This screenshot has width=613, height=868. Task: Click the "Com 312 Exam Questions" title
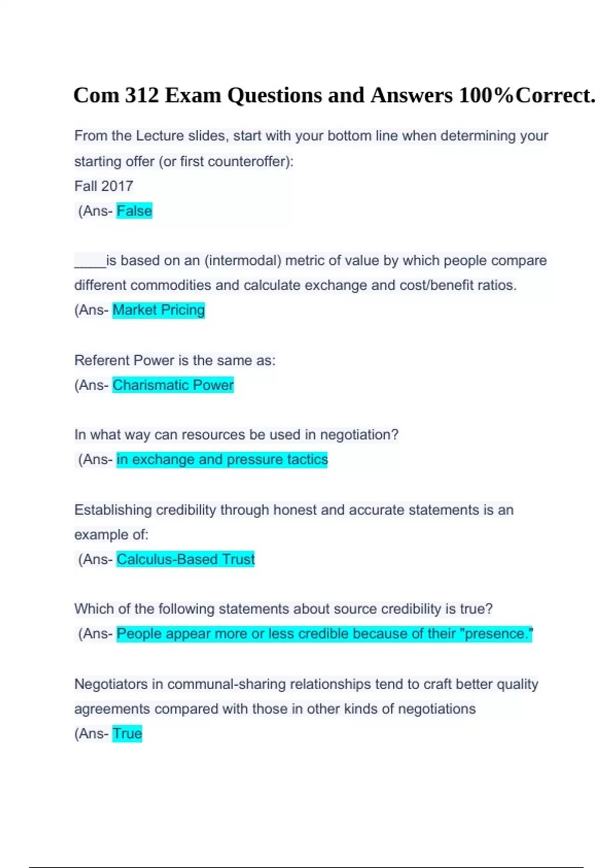tap(334, 95)
